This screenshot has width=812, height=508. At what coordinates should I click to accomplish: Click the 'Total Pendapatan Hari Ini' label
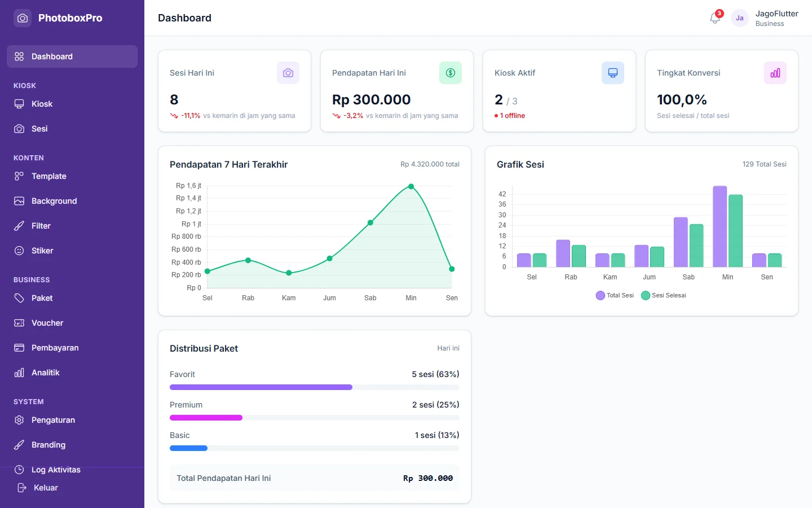tap(224, 478)
